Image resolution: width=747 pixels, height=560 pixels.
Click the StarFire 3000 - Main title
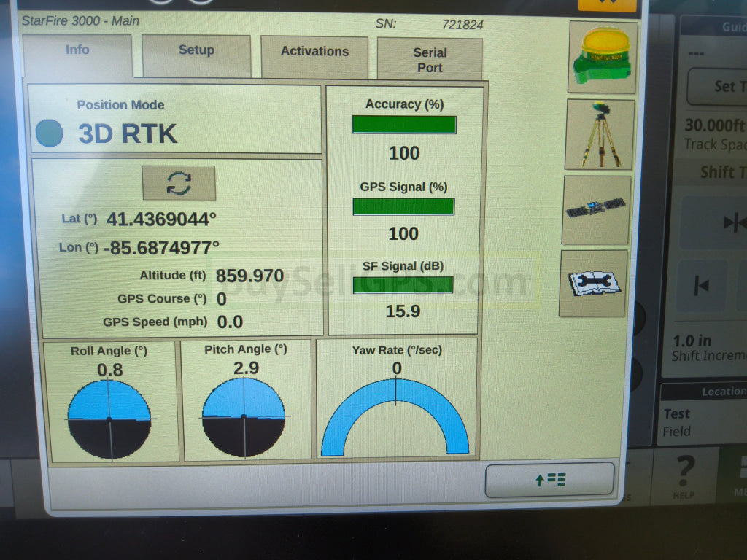coord(80,21)
